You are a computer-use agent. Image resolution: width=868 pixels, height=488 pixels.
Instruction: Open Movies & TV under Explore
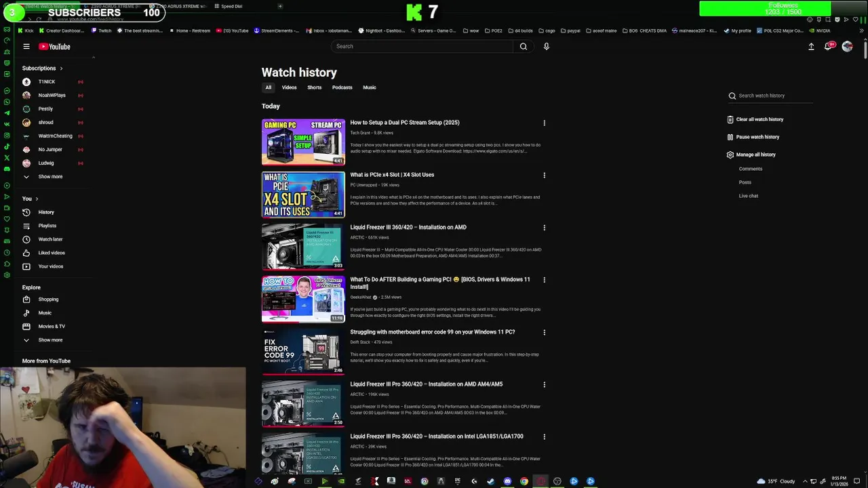tap(52, 326)
